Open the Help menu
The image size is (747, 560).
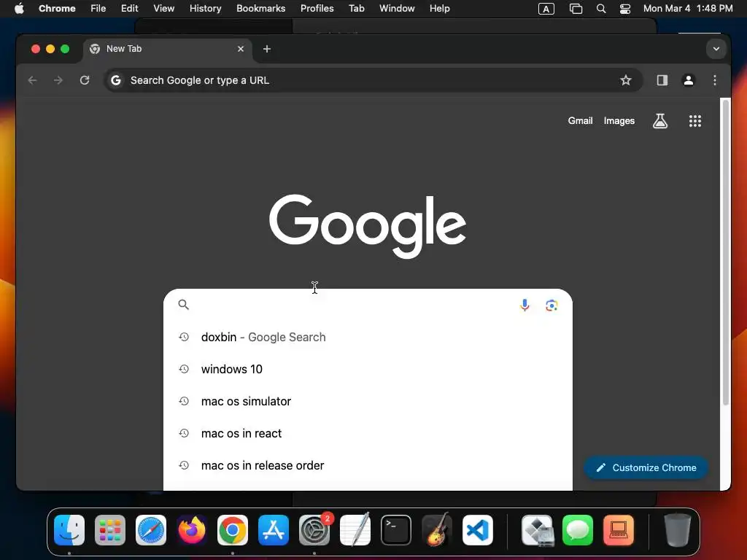(x=439, y=9)
